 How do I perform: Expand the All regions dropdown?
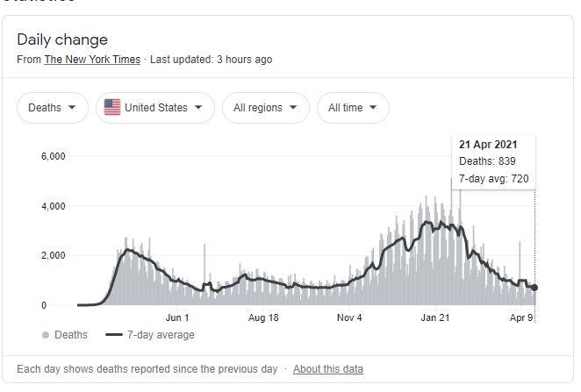coord(265,108)
